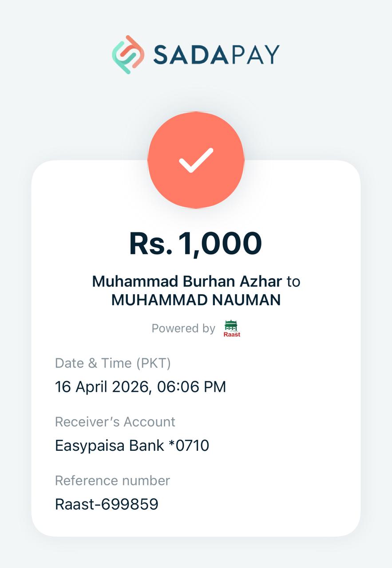Image resolution: width=392 pixels, height=568 pixels.
Task: Click the SADAPAY brand wordmark text
Action: pos(216,55)
